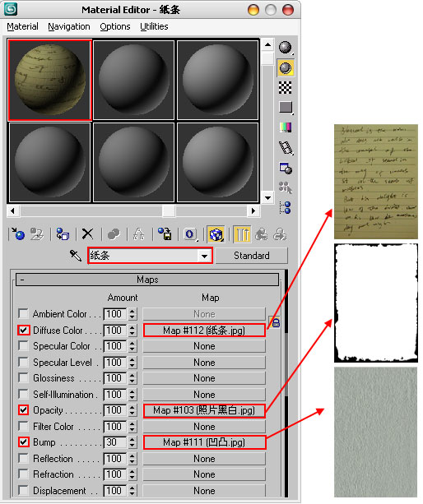Click the Select by Material icon
The height and width of the screenshot is (504, 423).
click(x=286, y=187)
